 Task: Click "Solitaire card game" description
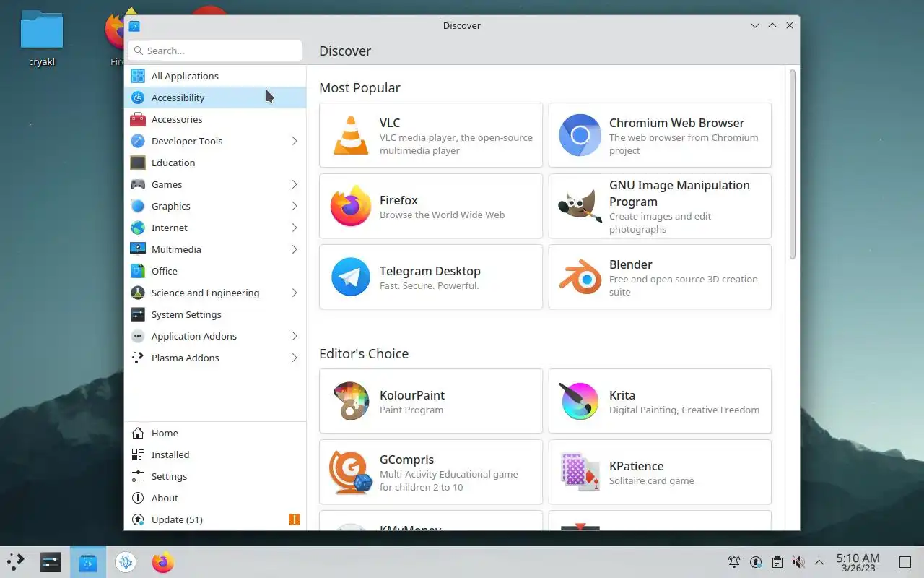(652, 480)
